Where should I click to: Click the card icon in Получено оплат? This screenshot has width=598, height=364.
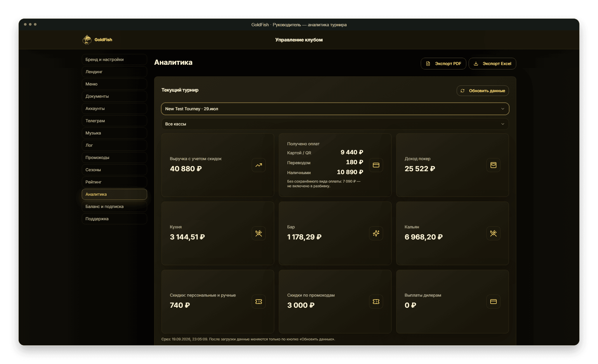[376, 165]
